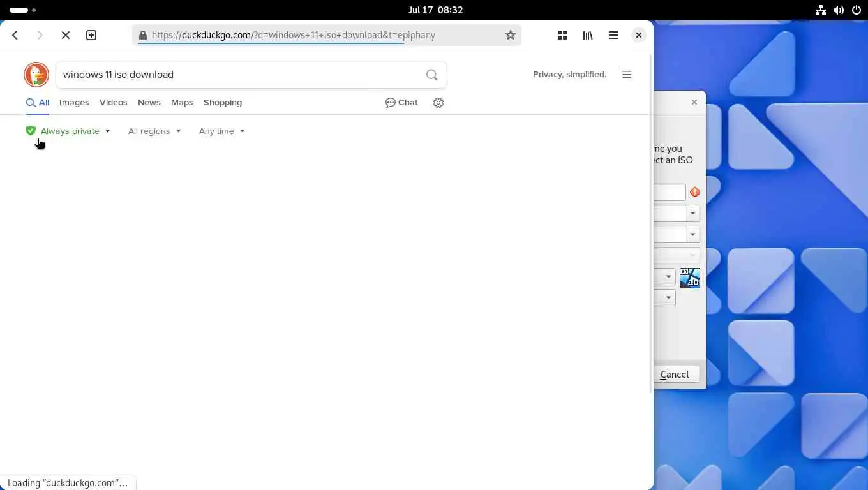
Task: Open the Activities overview pill
Action: 23,10
